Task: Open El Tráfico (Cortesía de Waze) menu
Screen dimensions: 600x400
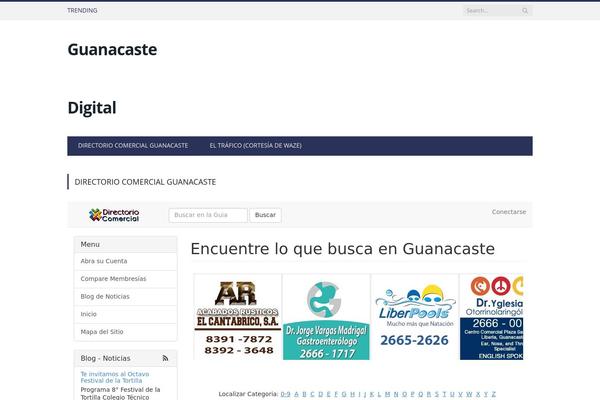Action: click(255, 146)
